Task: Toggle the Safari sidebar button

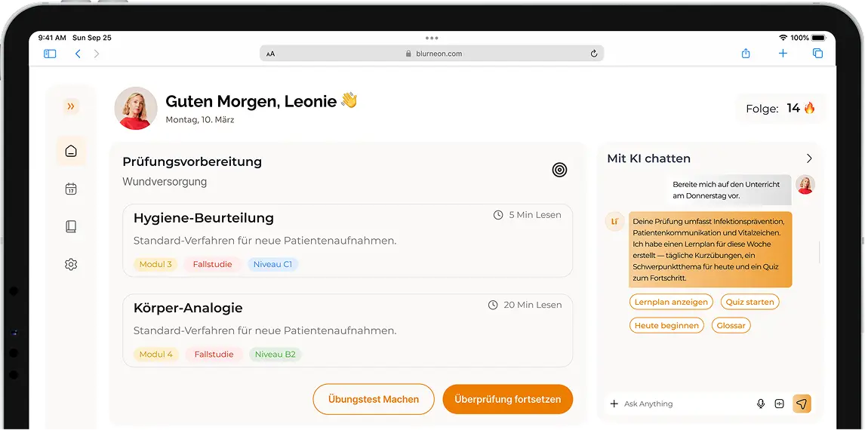Action: coord(50,54)
